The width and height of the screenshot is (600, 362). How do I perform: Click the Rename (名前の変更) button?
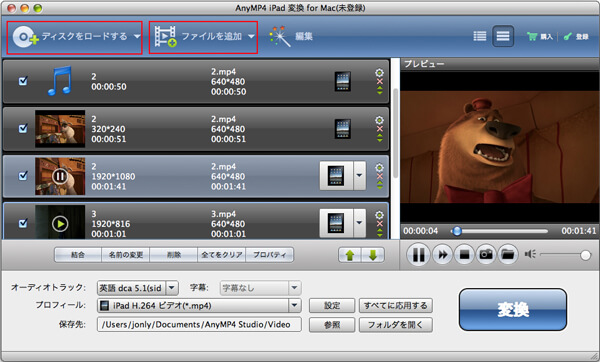(x=126, y=255)
